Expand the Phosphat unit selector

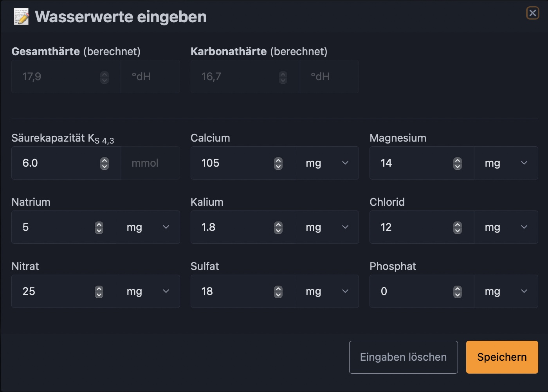506,291
